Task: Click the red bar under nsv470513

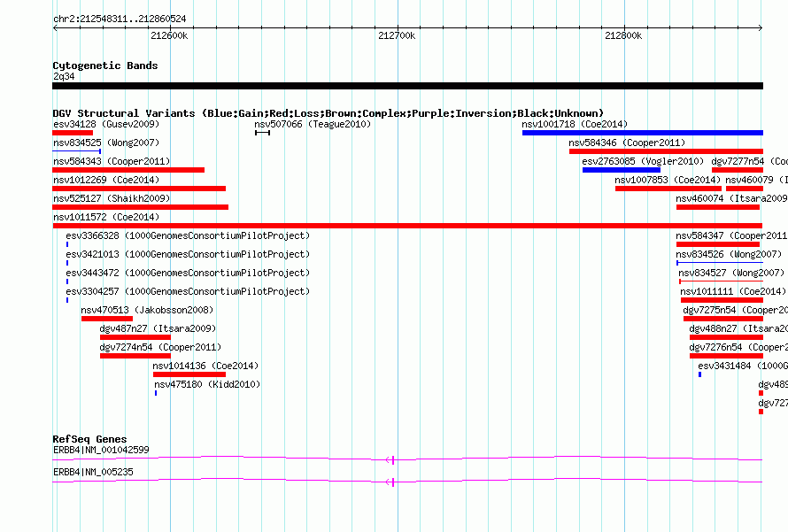Action: coord(107,319)
